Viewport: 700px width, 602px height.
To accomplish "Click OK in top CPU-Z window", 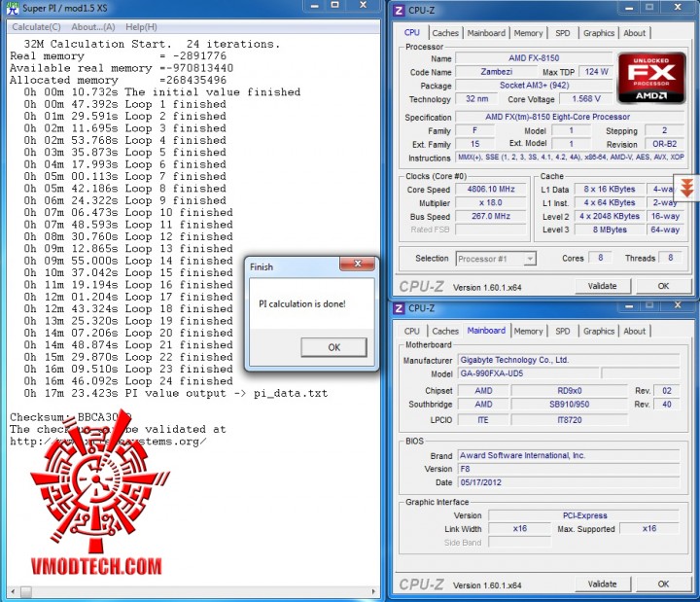I will coord(663,286).
